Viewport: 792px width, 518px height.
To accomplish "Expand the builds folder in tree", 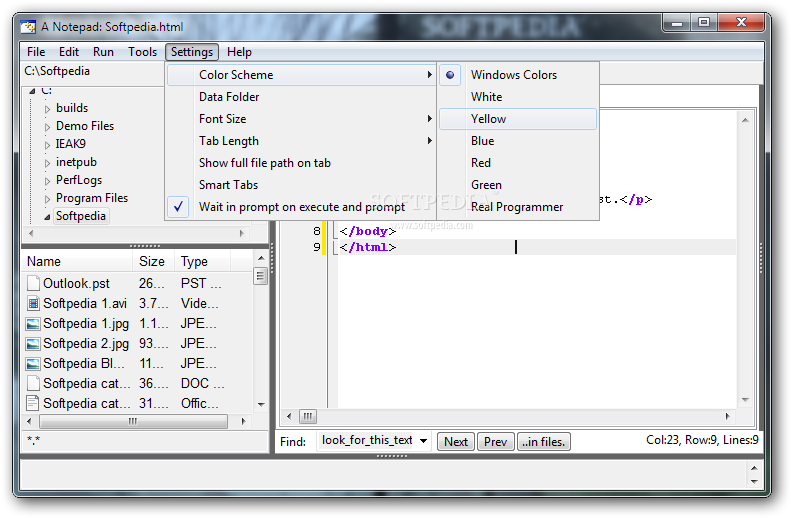I will pyautogui.click(x=47, y=109).
